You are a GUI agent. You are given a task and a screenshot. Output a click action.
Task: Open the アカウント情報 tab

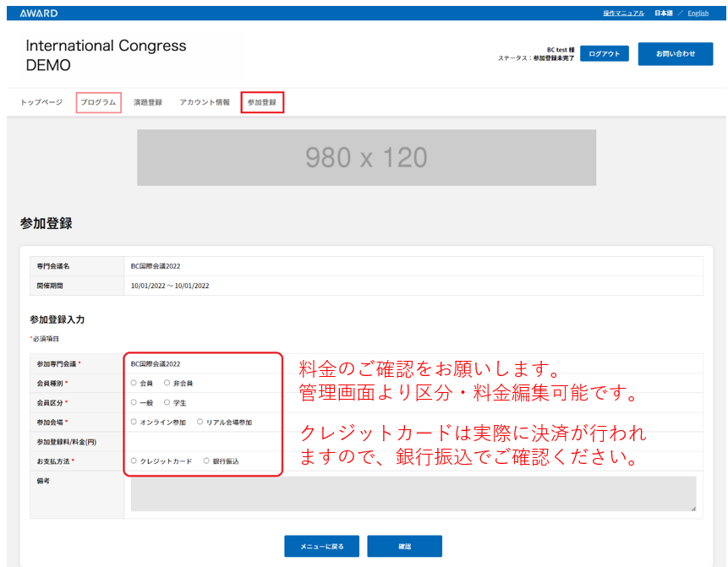coord(204,102)
